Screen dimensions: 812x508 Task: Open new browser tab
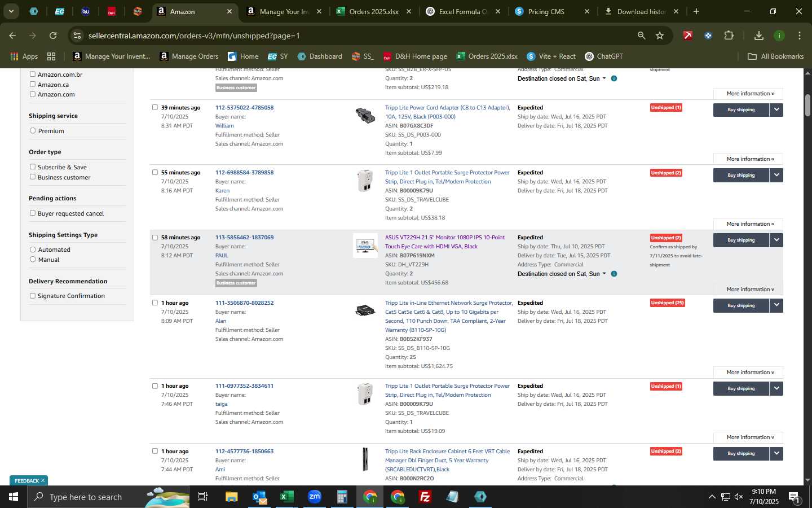696,11
